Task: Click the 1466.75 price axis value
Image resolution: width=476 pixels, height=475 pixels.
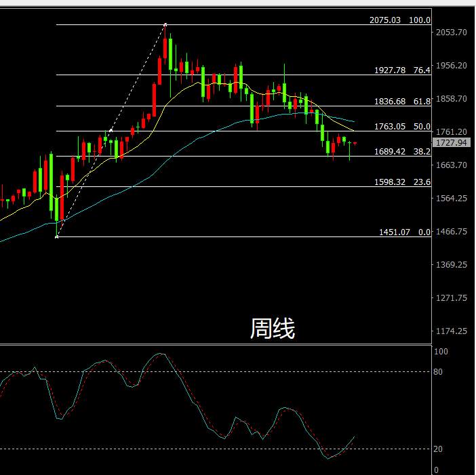Action: click(451, 232)
